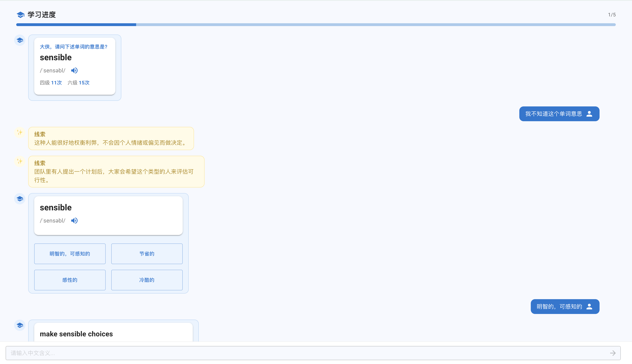Choose answer 节省的
The width and height of the screenshot is (632, 364).
[x=147, y=254]
